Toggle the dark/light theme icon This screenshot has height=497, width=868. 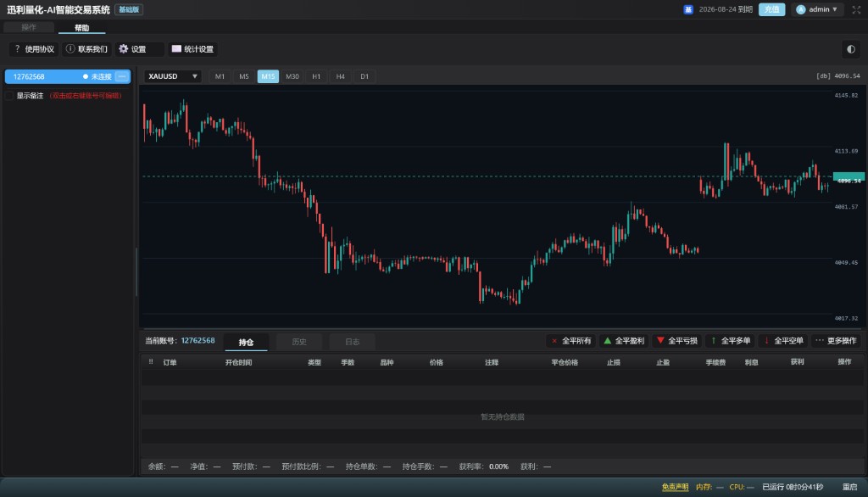(x=851, y=49)
